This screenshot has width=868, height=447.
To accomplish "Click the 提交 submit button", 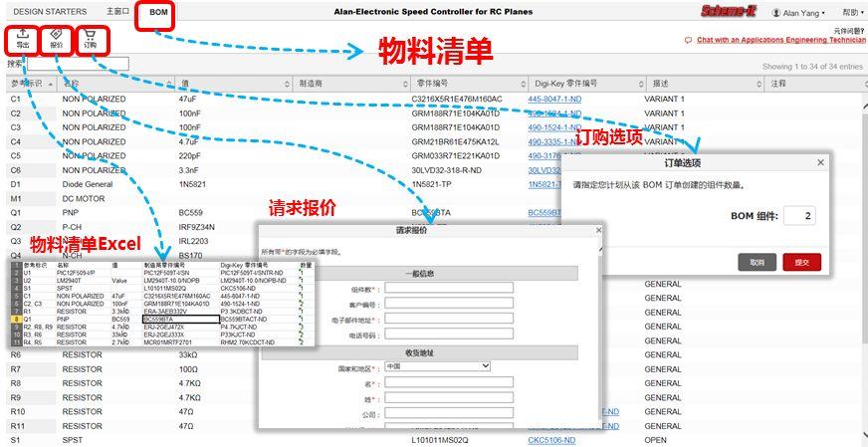I will [801, 262].
